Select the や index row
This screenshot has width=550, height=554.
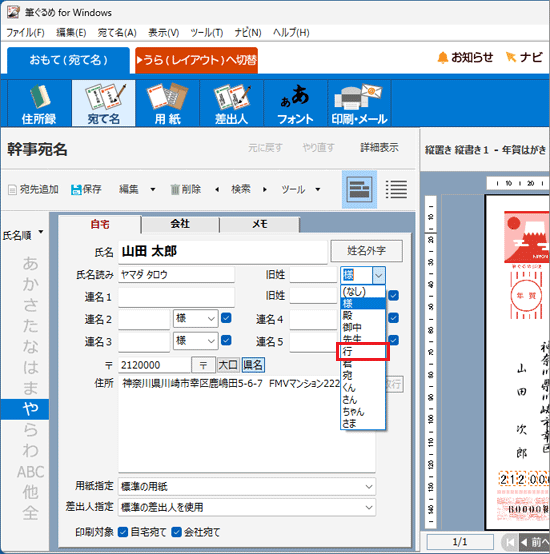tap(25, 409)
